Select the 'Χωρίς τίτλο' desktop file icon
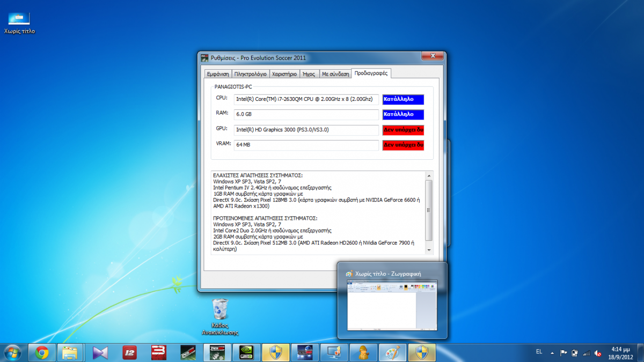Image resolution: width=644 pixels, height=362 pixels. [x=19, y=23]
